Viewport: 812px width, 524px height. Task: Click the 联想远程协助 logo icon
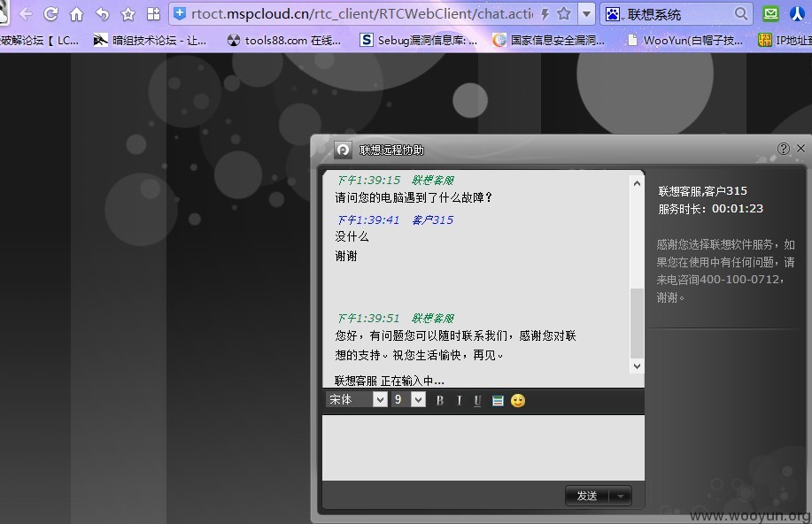(343, 150)
